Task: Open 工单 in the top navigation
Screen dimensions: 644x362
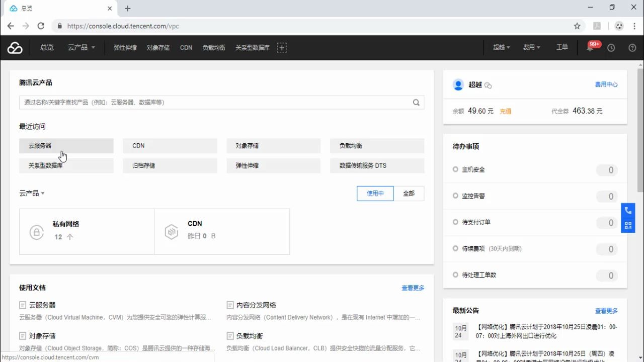Action: pos(562,48)
